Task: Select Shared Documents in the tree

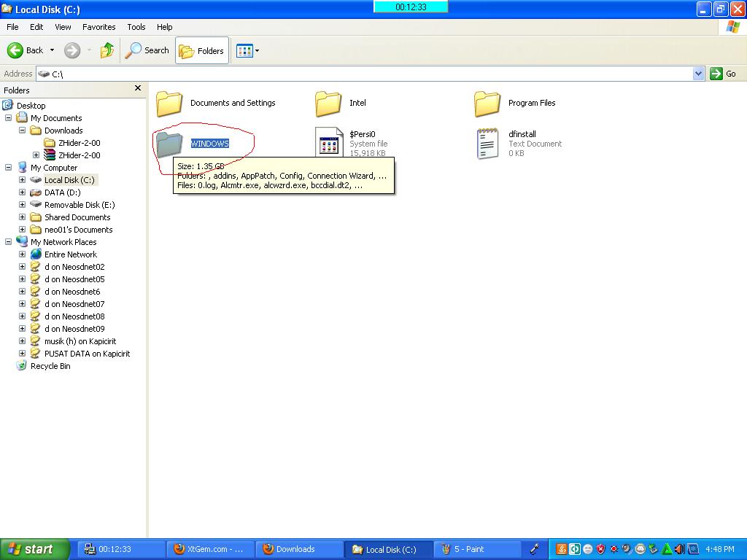Action: coord(77,217)
